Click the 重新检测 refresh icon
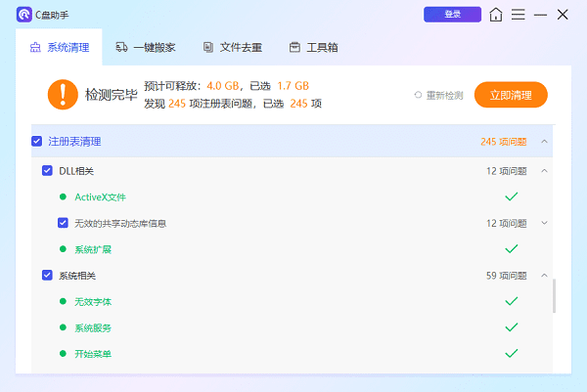This screenshot has height=392, width=587. (x=418, y=95)
